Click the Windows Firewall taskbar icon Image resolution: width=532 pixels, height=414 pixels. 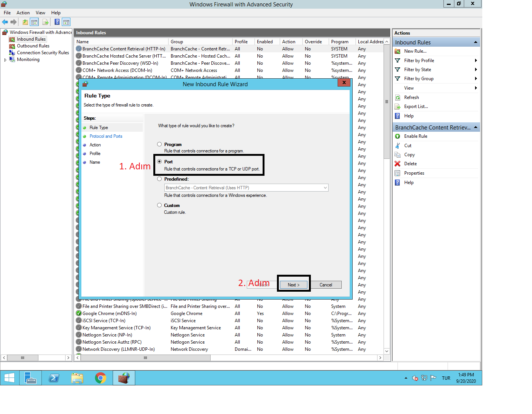(x=124, y=378)
